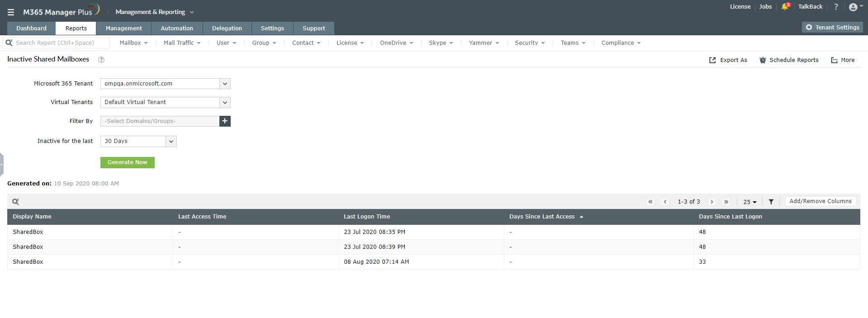
Task: Expand the OneDrive reports menu
Action: point(397,43)
